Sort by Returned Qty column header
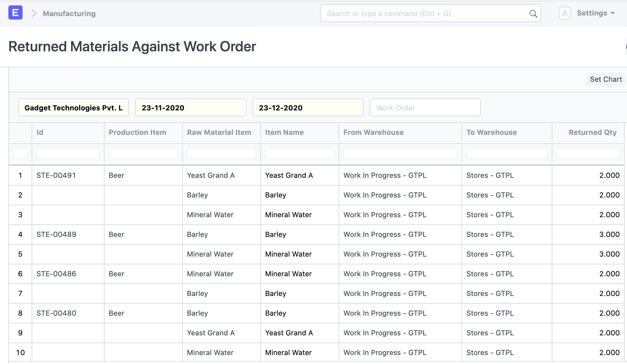The height and width of the screenshot is (364, 627). [592, 132]
